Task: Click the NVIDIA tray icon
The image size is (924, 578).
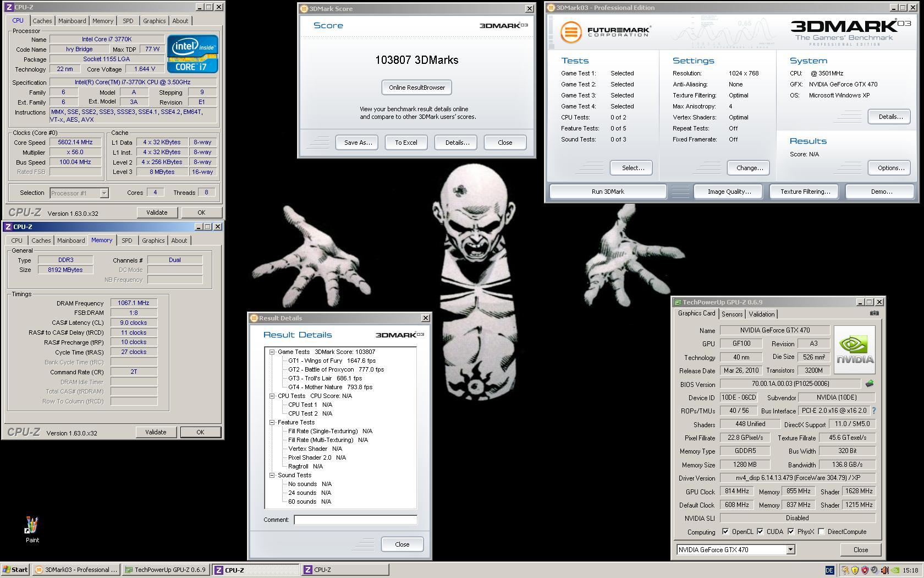Action: 895,570
